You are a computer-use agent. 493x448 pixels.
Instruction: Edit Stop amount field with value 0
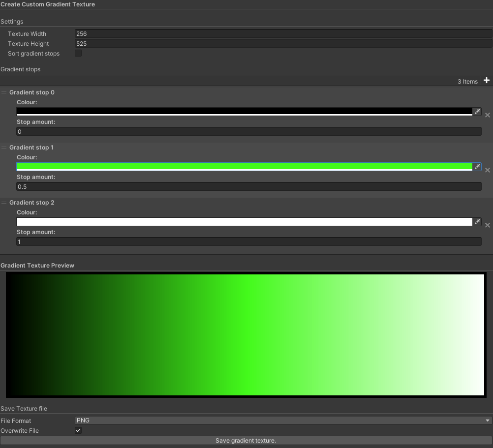click(248, 132)
